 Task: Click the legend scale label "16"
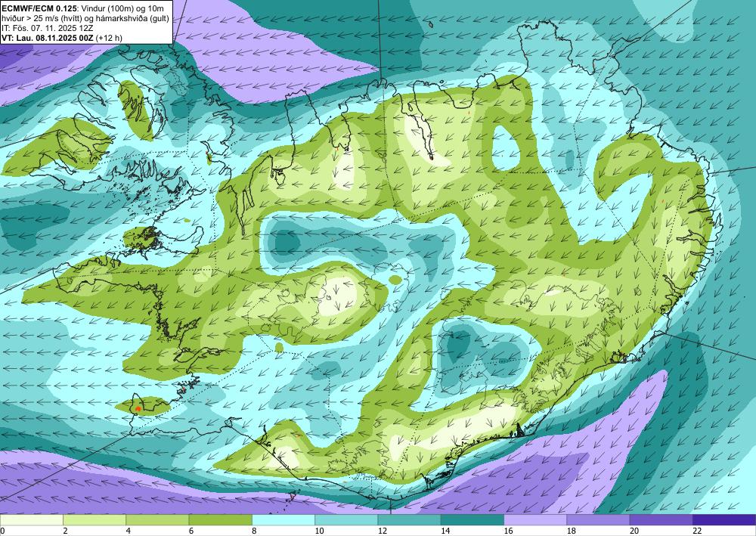click(508, 531)
